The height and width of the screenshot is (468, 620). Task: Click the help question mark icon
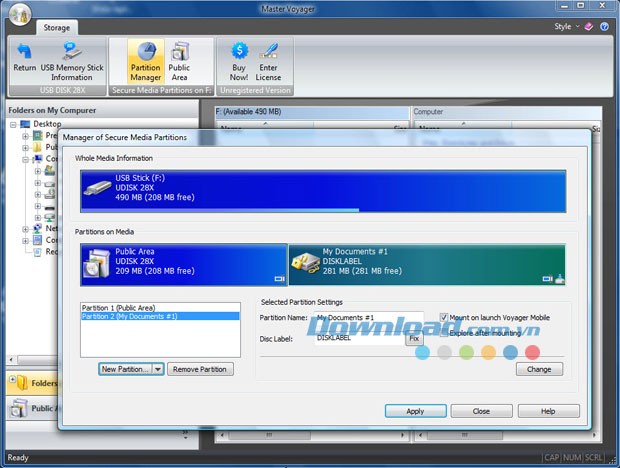606,26
